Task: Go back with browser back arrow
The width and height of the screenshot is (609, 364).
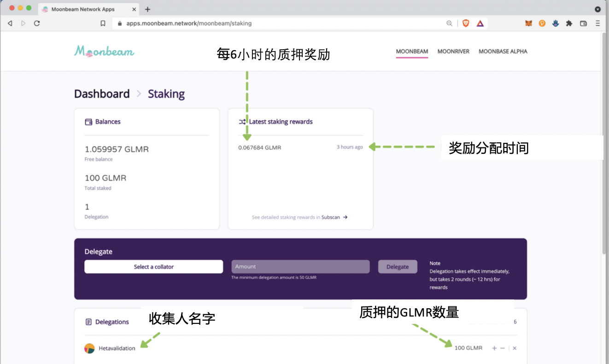Action: 10,23
